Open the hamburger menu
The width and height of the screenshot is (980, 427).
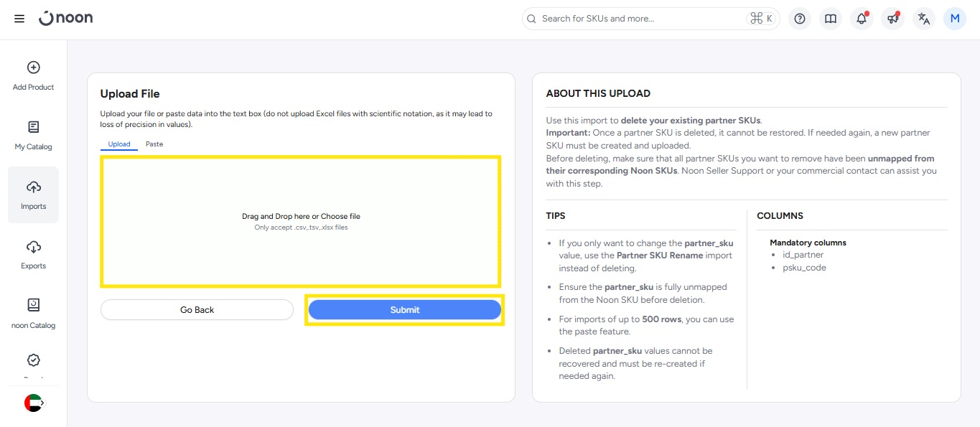pos(19,19)
